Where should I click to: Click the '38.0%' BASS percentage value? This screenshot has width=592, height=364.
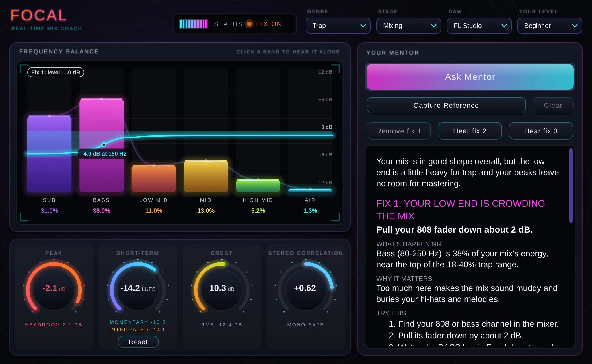[x=102, y=211]
